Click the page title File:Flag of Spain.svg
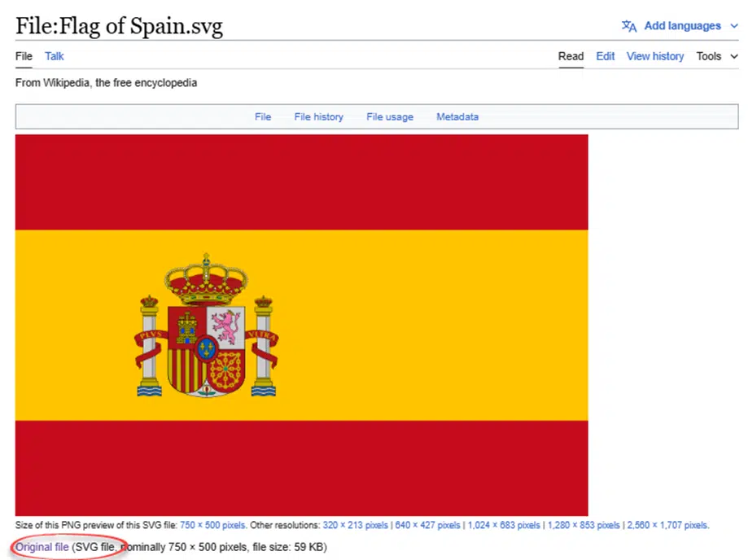Image resolution: width=748 pixels, height=560 pixels. pos(120,26)
